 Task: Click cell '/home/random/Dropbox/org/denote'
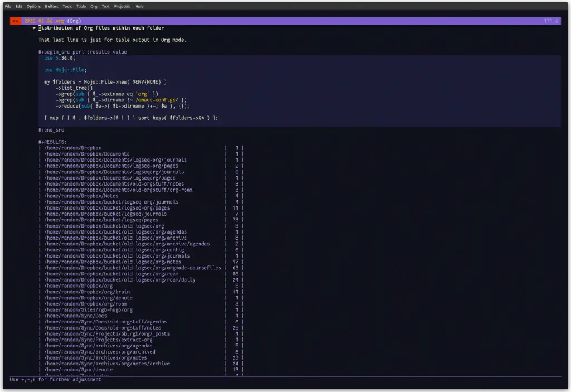coord(89,298)
